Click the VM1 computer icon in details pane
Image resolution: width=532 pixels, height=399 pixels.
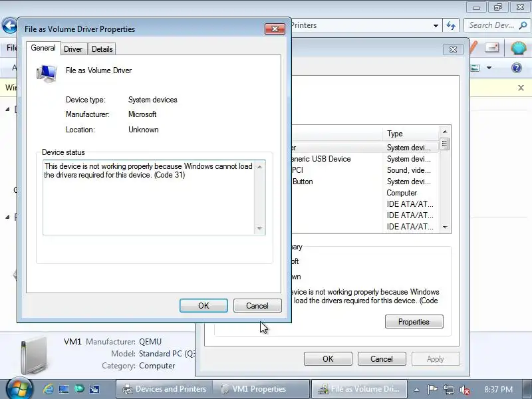33,355
